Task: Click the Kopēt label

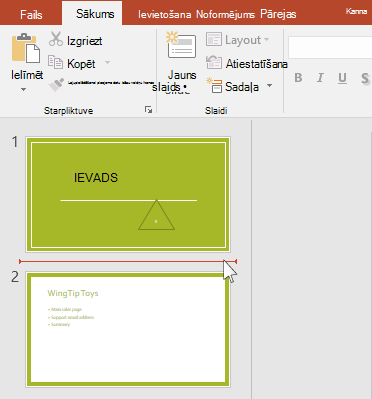Action: [81, 63]
